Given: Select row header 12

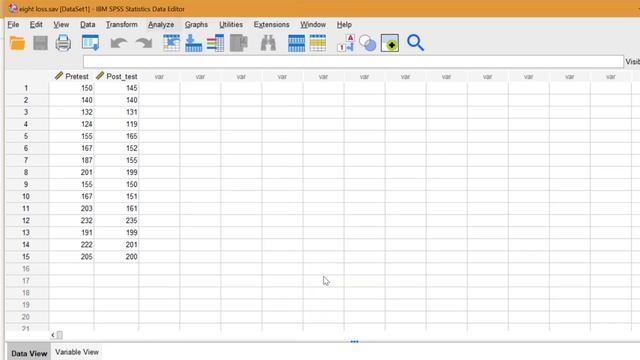Looking at the screenshot, I should (27, 220).
